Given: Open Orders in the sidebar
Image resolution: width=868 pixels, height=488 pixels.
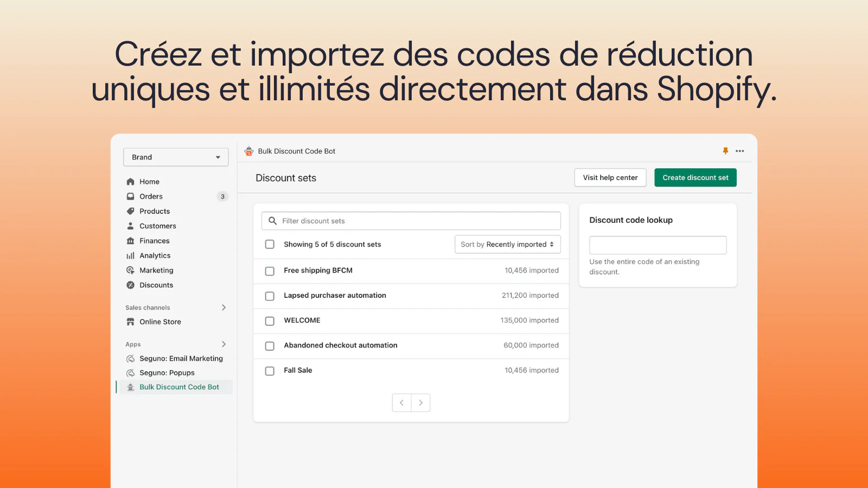Looking at the screenshot, I should 151,196.
